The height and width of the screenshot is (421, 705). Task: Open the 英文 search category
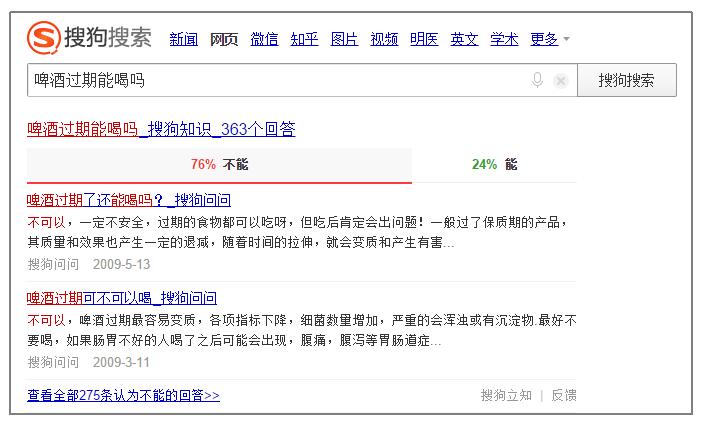(464, 39)
